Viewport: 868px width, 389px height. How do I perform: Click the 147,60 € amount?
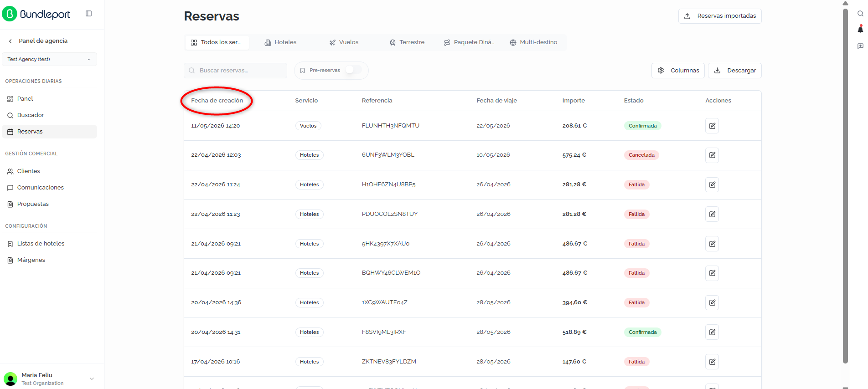(x=574, y=362)
